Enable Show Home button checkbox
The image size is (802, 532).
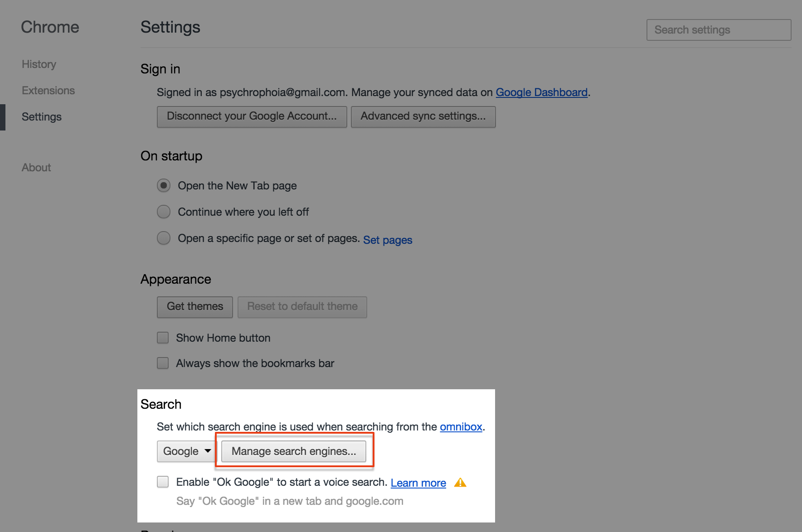pyautogui.click(x=163, y=338)
